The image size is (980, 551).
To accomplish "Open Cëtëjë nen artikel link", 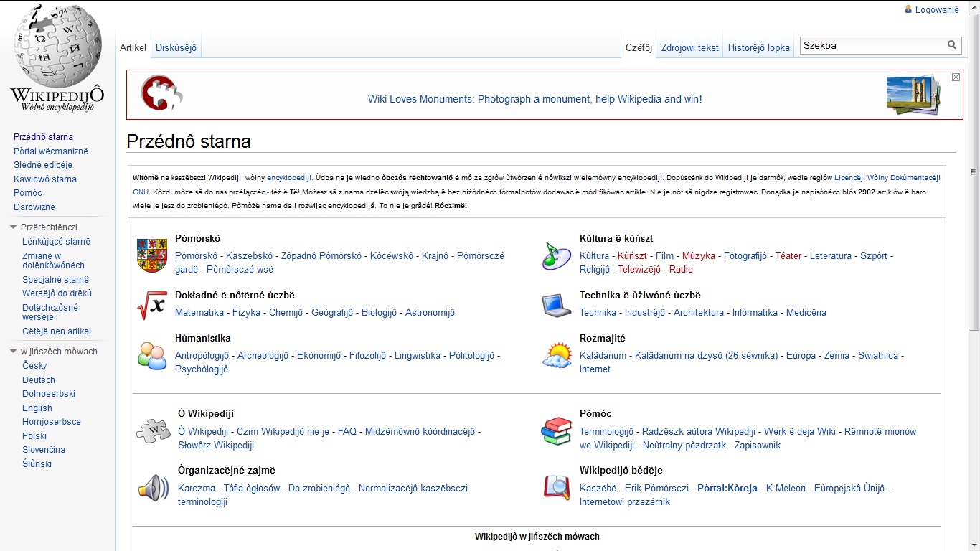I will (57, 331).
